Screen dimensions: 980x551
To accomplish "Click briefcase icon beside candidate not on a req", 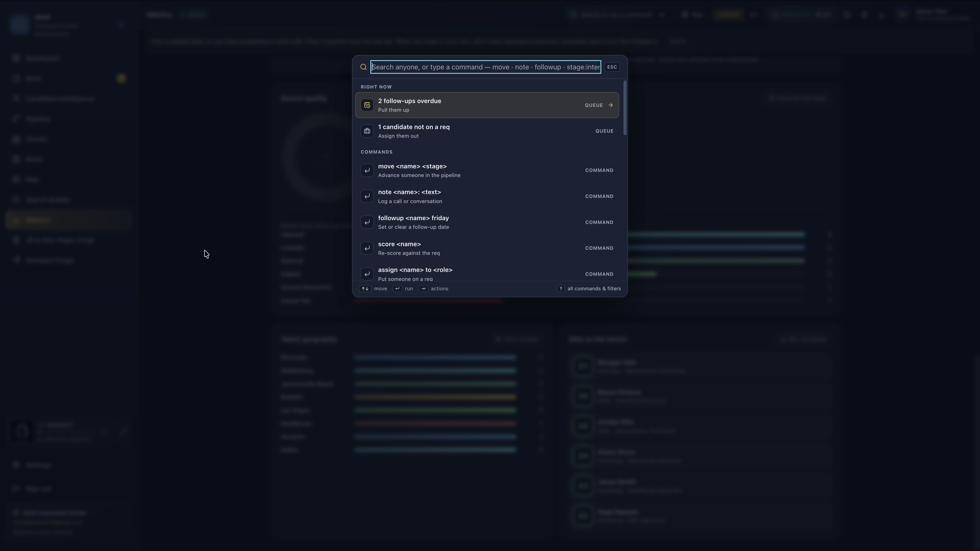I will click(x=367, y=131).
